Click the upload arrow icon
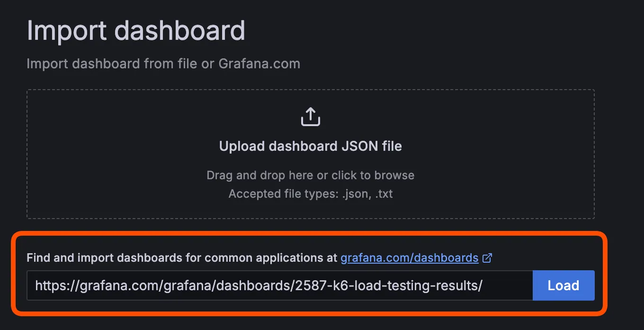The image size is (644, 330). pyautogui.click(x=311, y=117)
